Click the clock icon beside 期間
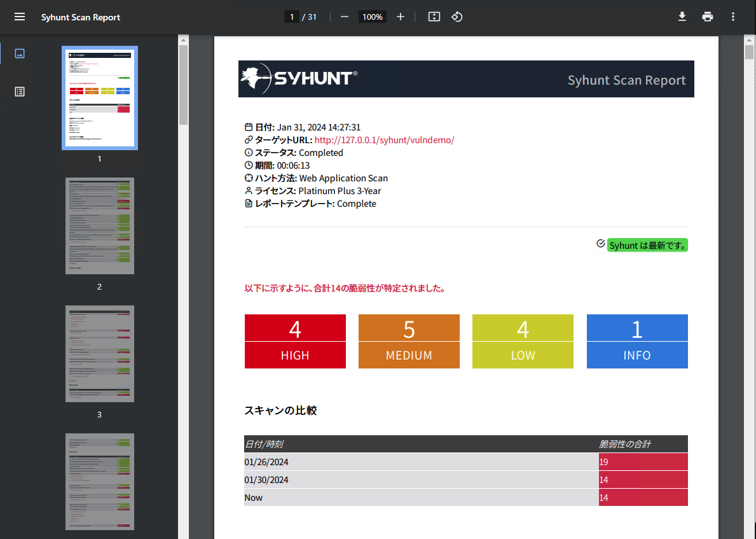 [249, 165]
